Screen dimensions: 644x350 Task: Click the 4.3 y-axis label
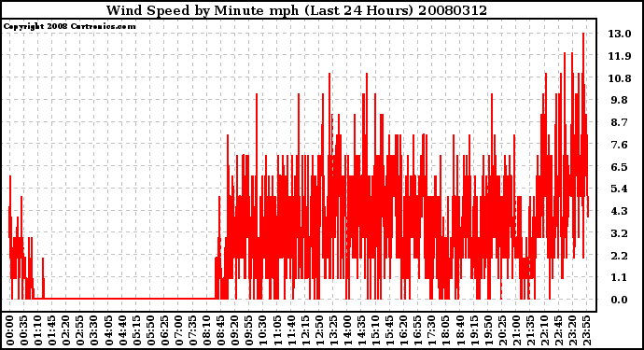pos(620,211)
